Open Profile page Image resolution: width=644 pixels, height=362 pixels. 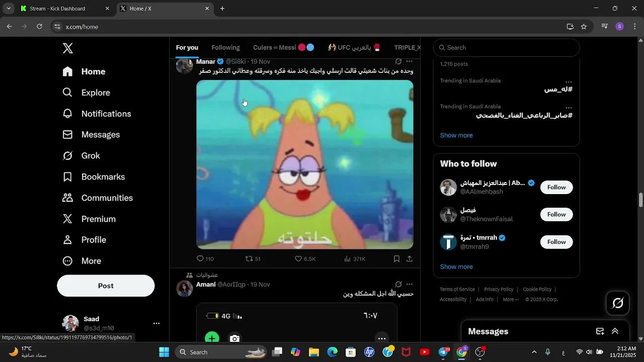click(x=84, y=240)
